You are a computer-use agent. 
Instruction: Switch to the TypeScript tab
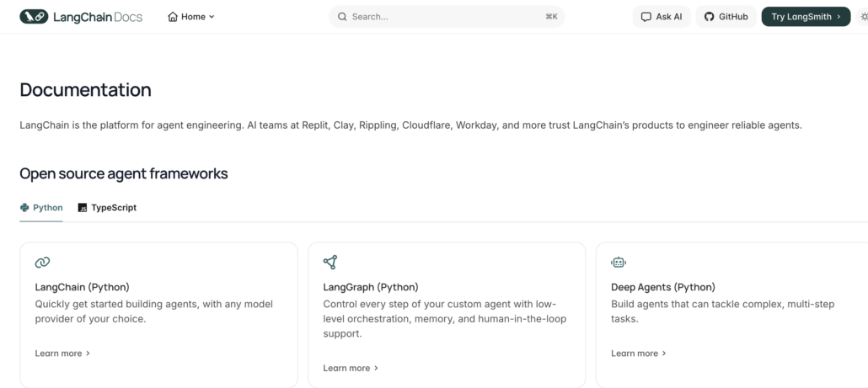[107, 208]
